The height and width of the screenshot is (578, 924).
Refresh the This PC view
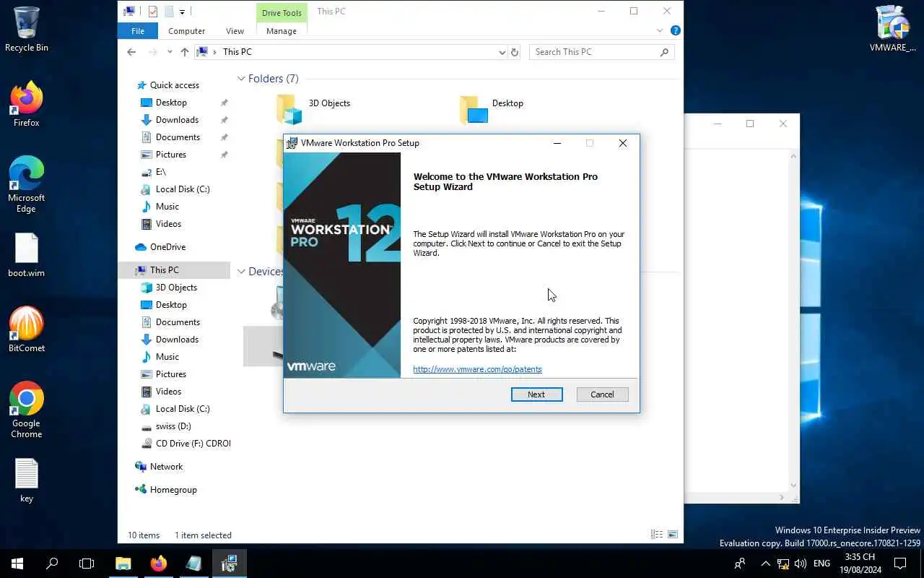(x=515, y=52)
